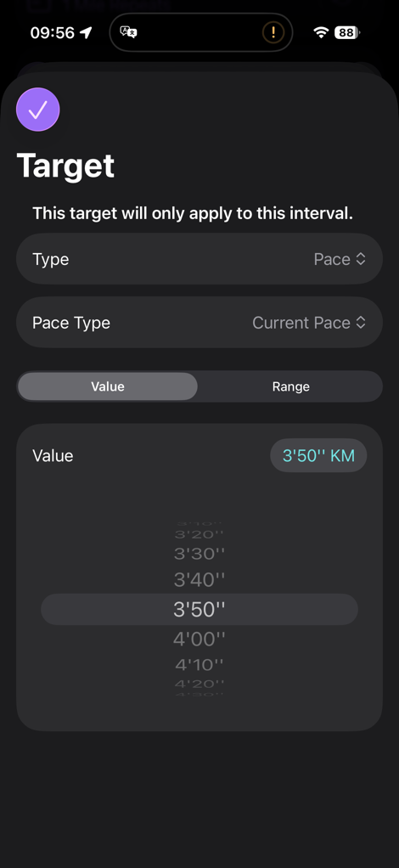The image size is (399, 868).
Task: Open the Current Pace selector
Action: point(309,323)
